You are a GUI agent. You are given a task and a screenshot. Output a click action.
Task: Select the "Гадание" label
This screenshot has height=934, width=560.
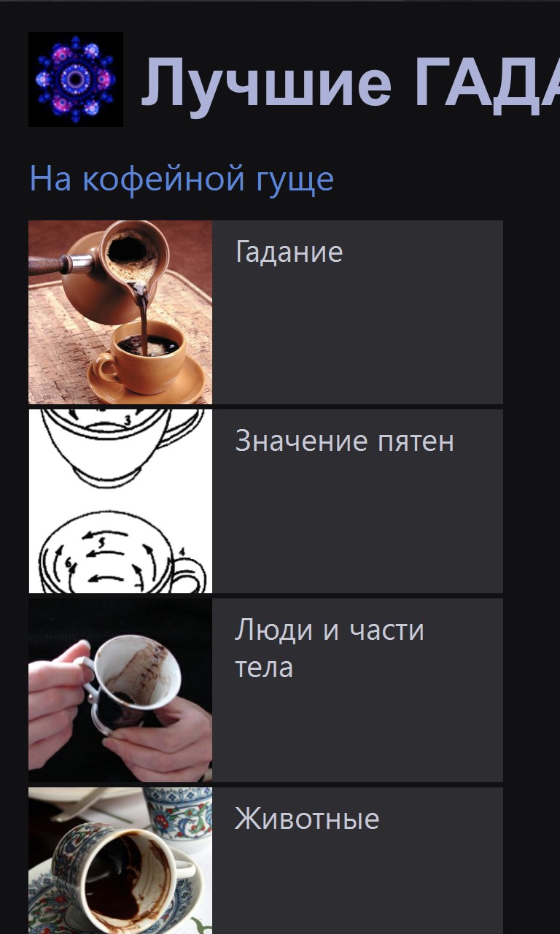(289, 252)
